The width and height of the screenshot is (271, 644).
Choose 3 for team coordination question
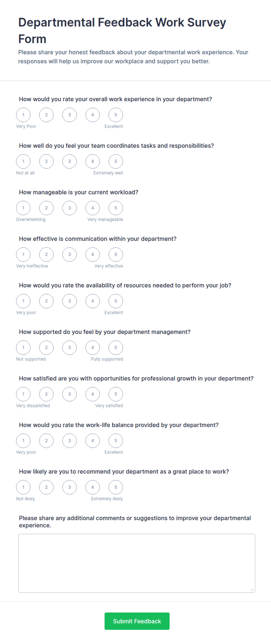(69, 161)
